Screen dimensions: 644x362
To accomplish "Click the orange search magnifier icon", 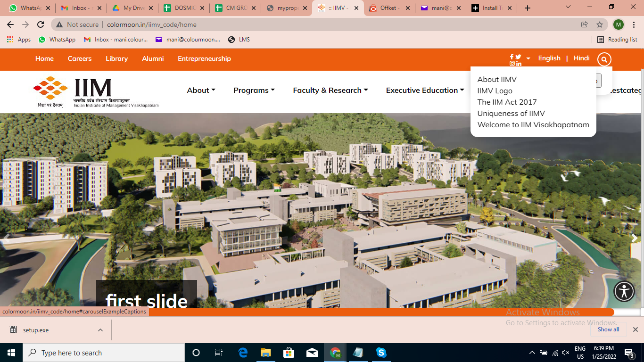I will click(604, 59).
